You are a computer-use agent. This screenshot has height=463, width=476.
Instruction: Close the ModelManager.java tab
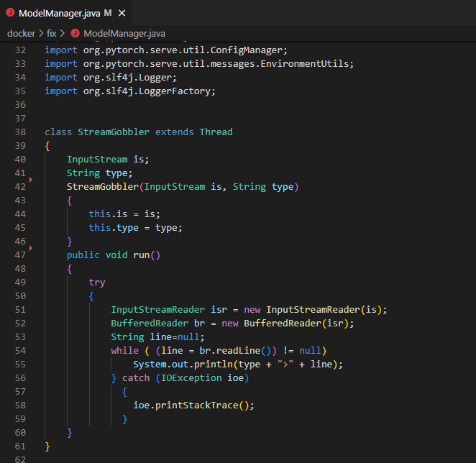[x=122, y=13]
